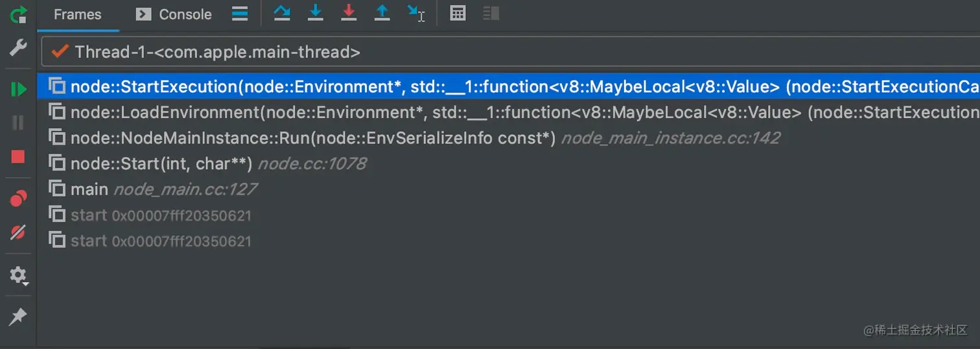Open debugger settings with the wrench icon

point(18,47)
